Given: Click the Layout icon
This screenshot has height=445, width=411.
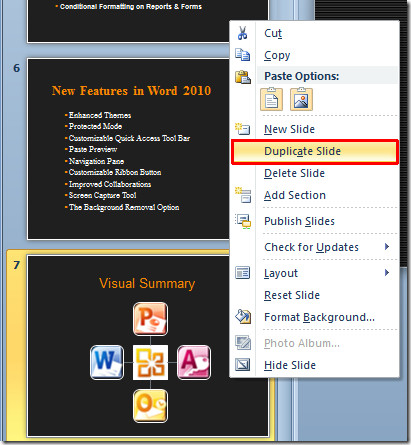Looking at the screenshot, I should point(243,273).
